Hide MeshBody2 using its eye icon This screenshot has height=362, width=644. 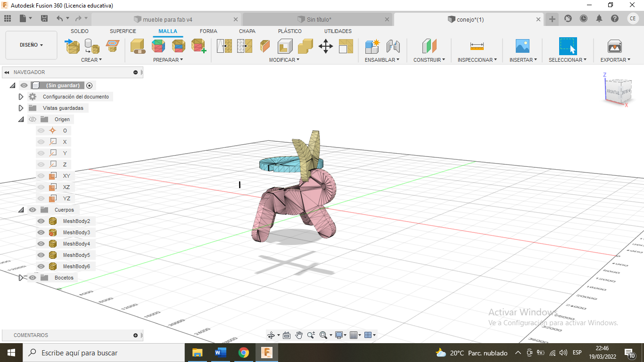click(41, 221)
